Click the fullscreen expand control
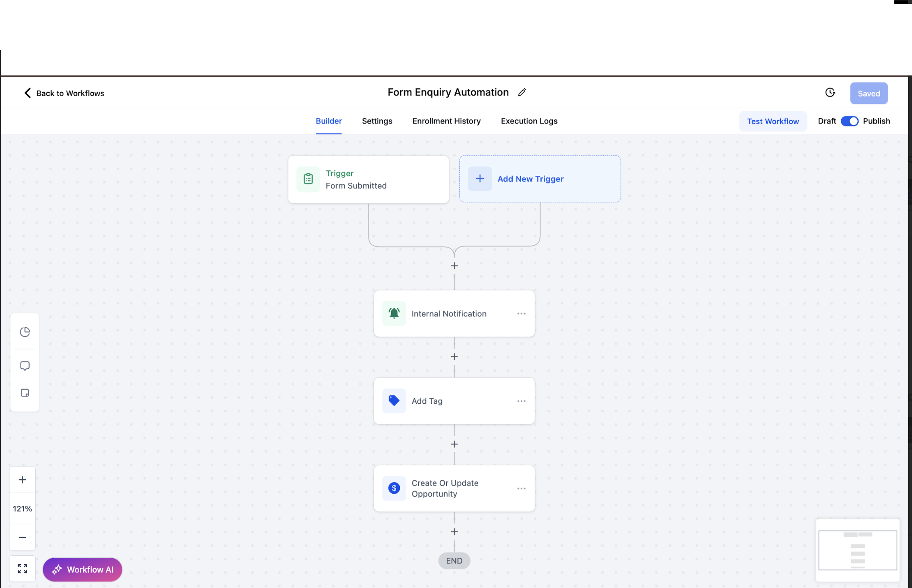This screenshot has width=912, height=588. point(22,568)
